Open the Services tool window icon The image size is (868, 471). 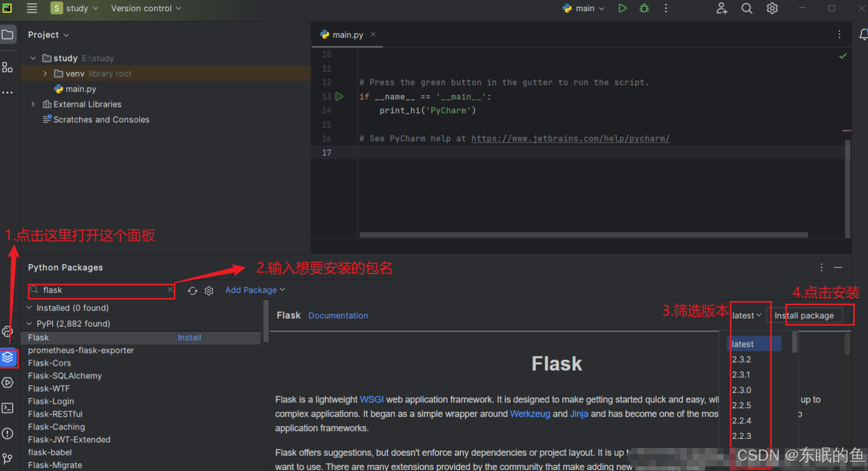(x=7, y=383)
